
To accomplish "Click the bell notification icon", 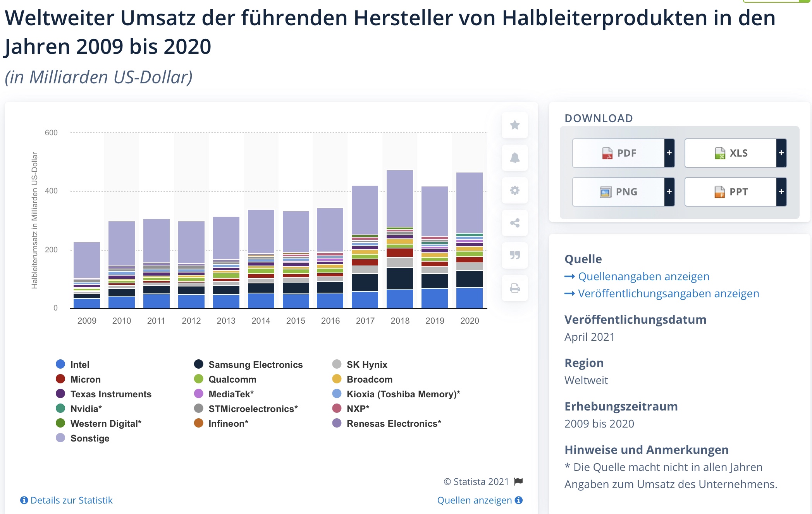I will [514, 158].
